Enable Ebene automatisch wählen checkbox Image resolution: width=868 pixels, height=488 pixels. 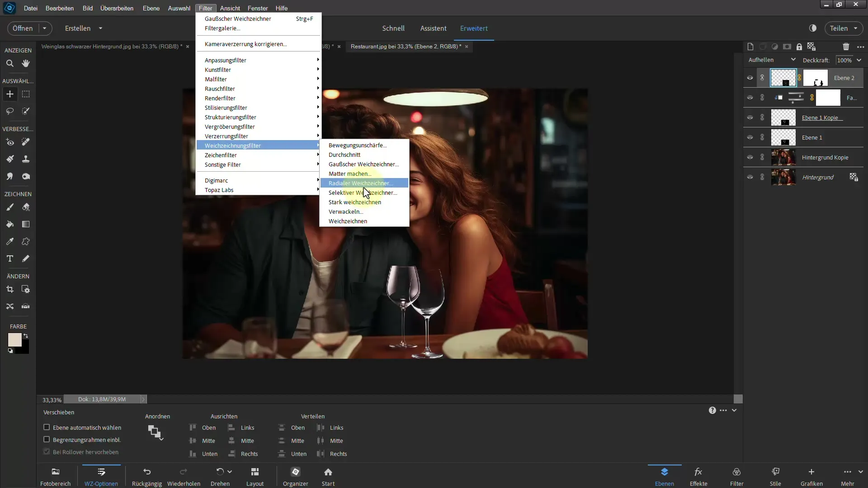pyautogui.click(x=47, y=427)
